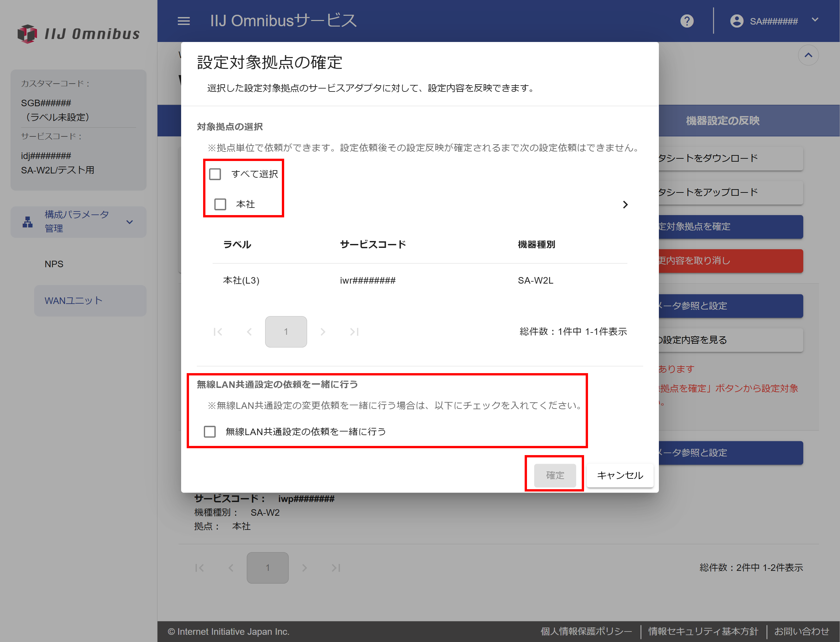Expand 構成パラメータ管理 sidebar menu
Viewport: 840px width, 642px height.
coord(78,222)
